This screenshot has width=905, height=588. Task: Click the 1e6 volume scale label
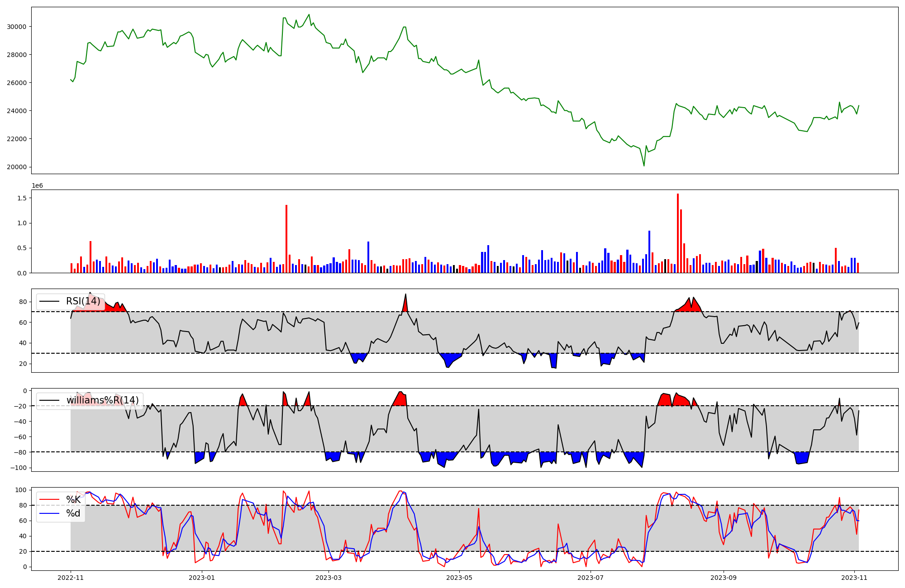tap(37, 185)
